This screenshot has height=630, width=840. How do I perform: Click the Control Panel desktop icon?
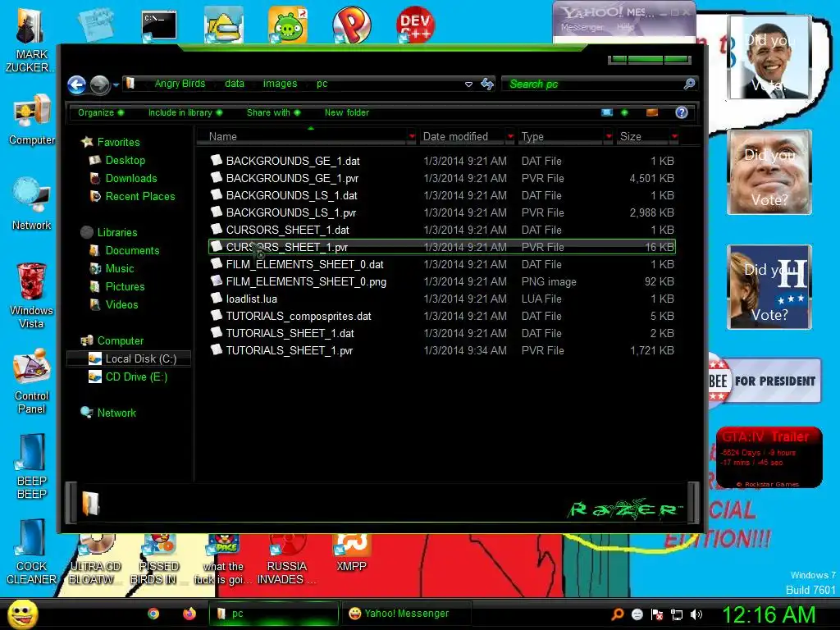[32, 381]
